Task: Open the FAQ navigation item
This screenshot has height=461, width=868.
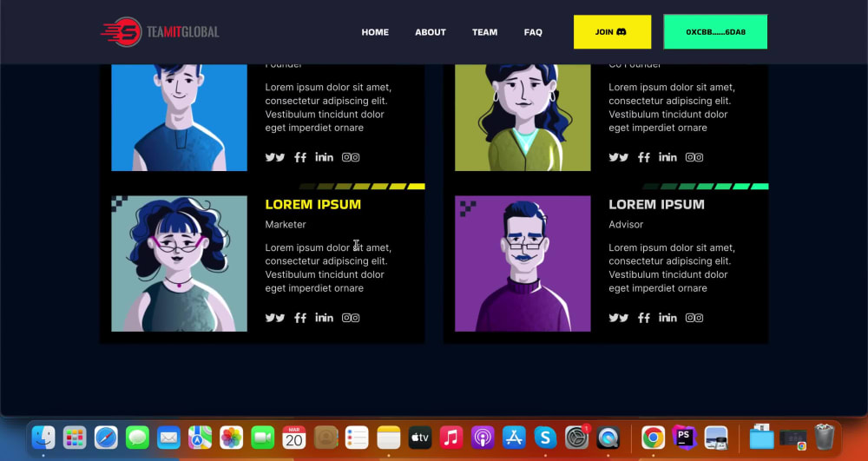Action: click(533, 32)
